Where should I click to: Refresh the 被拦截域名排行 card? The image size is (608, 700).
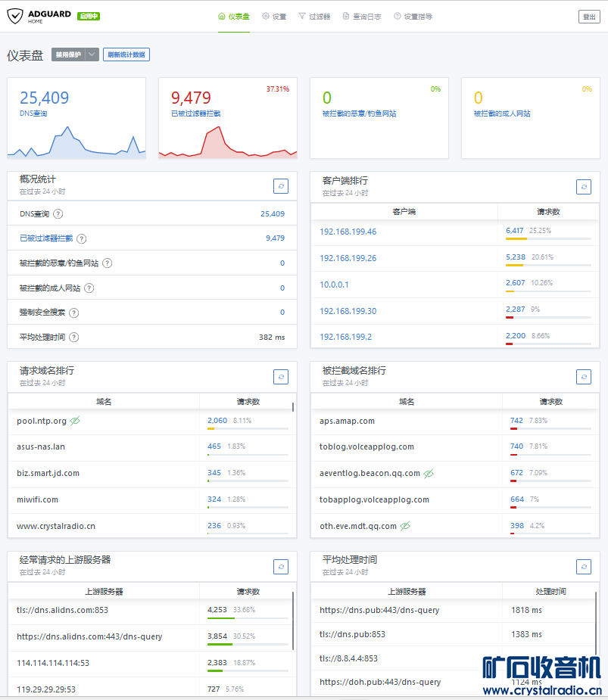point(584,377)
